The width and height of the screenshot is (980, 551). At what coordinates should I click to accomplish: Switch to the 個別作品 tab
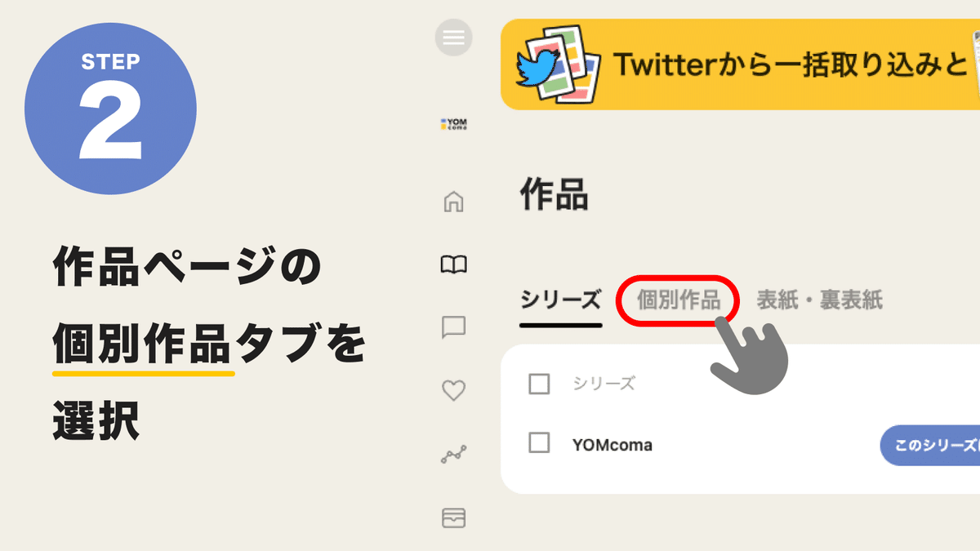coord(679,300)
